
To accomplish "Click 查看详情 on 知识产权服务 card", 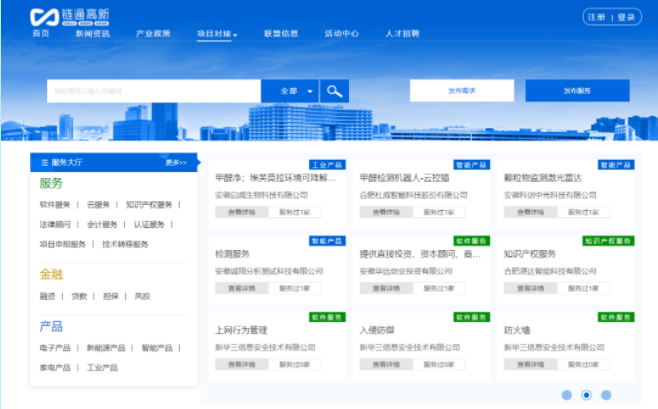I will (530, 288).
